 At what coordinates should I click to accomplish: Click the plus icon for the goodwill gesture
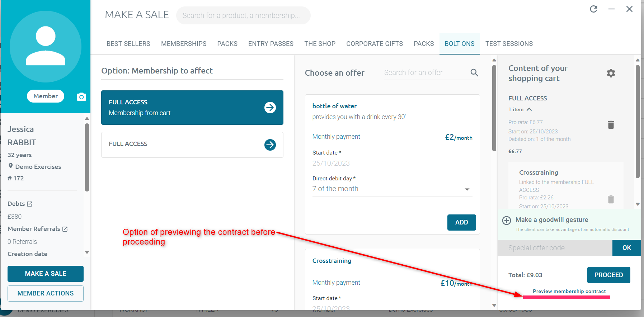click(x=506, y=220)
